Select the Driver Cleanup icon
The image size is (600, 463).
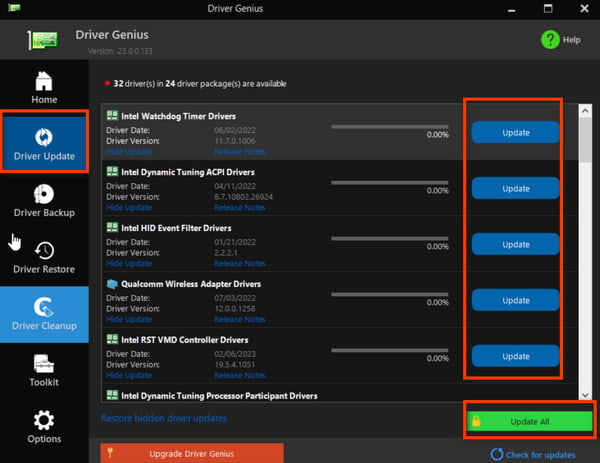coord(44,307)
